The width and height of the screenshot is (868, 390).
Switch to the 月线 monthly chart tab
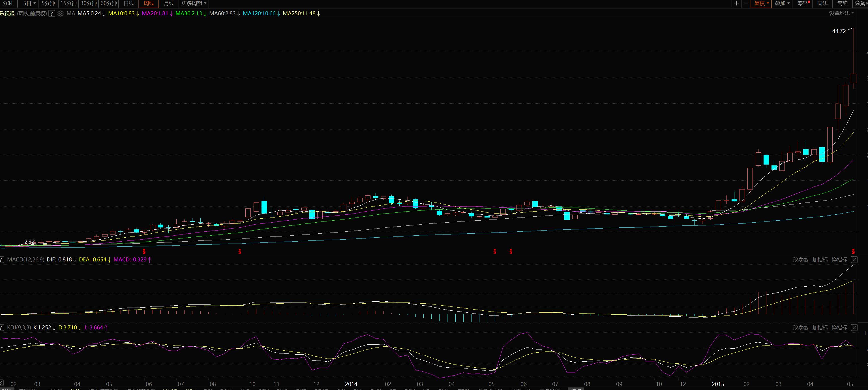pyautogui.click(x=169, y=3)
